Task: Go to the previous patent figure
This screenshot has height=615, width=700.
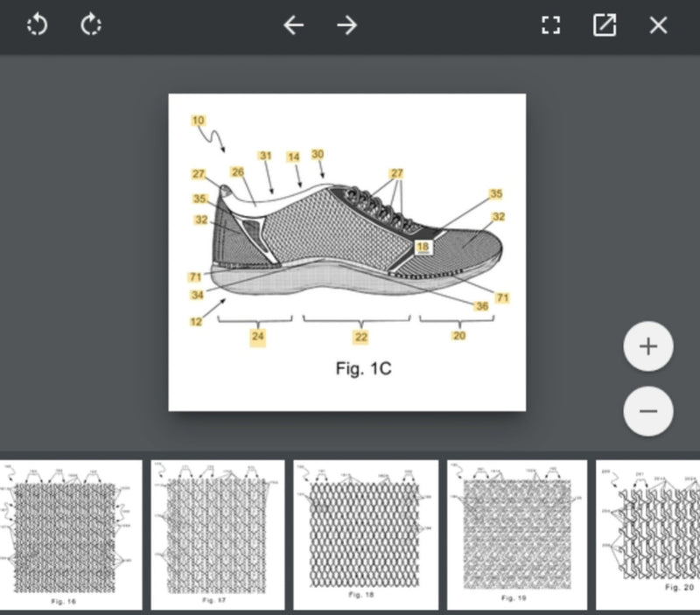Action: [x=294, y=25]
